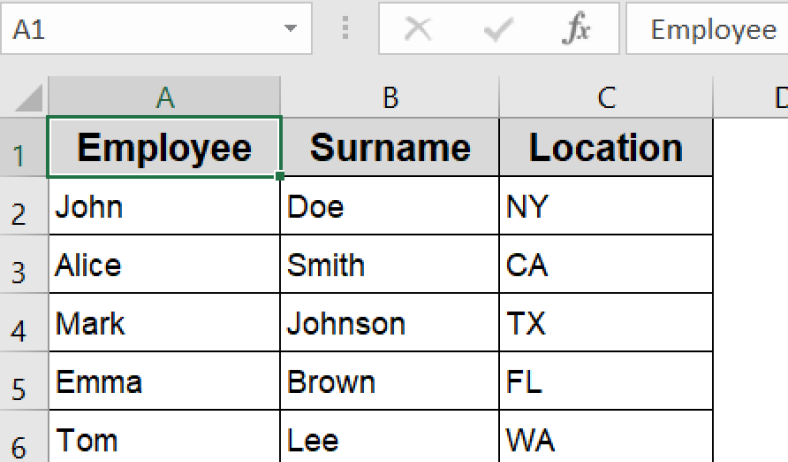Click the Select All triangle corner

[x=28, y=98]
